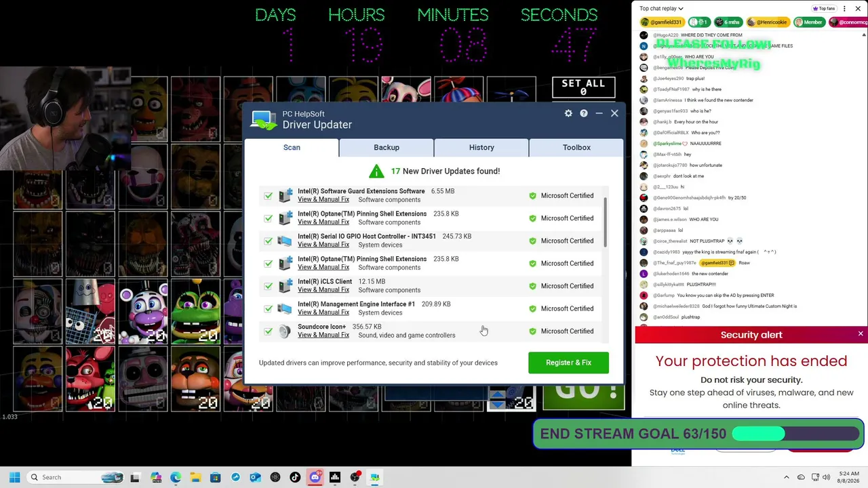The height and width of the screenshot is (488, 868).
Task: Click the END STREAM GOAL progress bar
Action: (796, 434)
